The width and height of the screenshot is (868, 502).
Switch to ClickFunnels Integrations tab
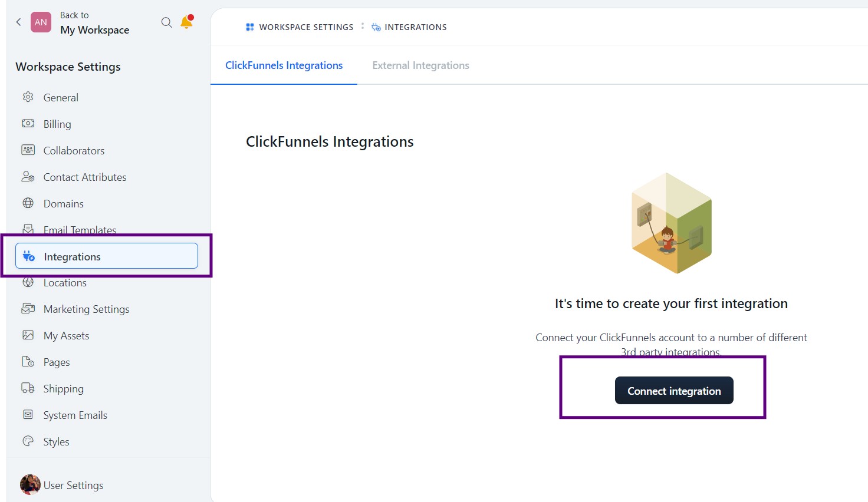[x=284, y=65]
